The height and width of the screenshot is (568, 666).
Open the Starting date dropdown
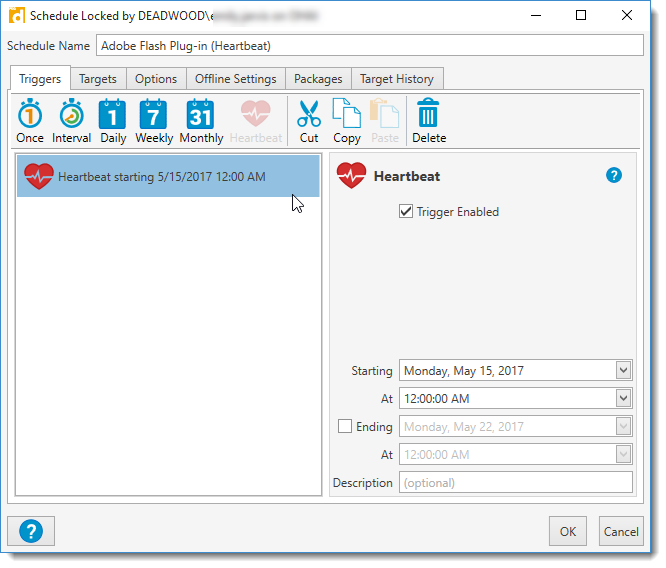(x=624, y=371)
